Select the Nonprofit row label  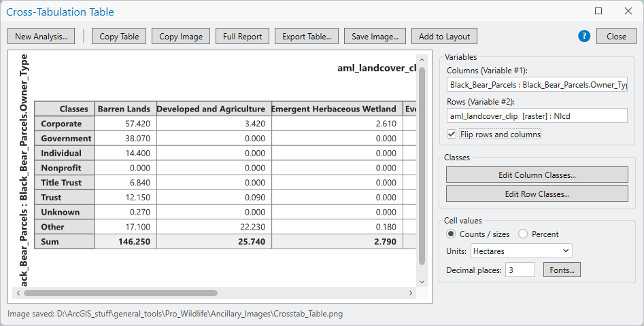pyautogui.click(x=65, y=168)
